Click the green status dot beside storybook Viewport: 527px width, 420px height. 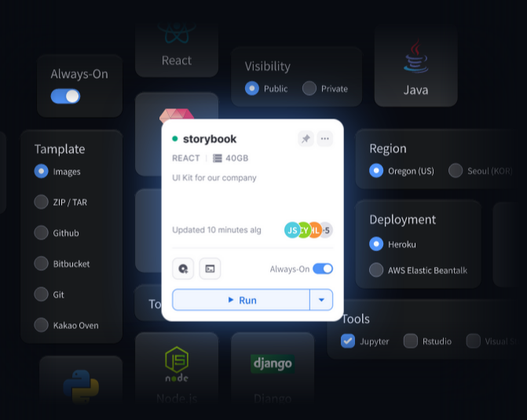point(175,139)
